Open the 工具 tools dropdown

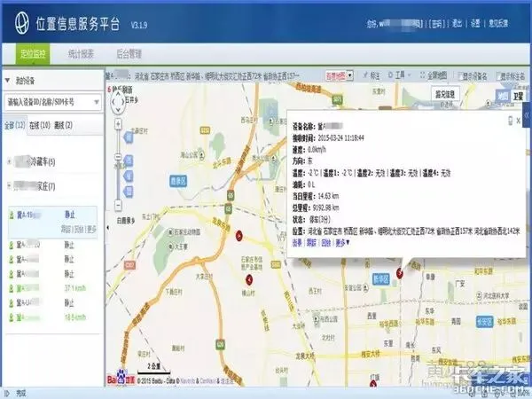click(x=399, y=75)
